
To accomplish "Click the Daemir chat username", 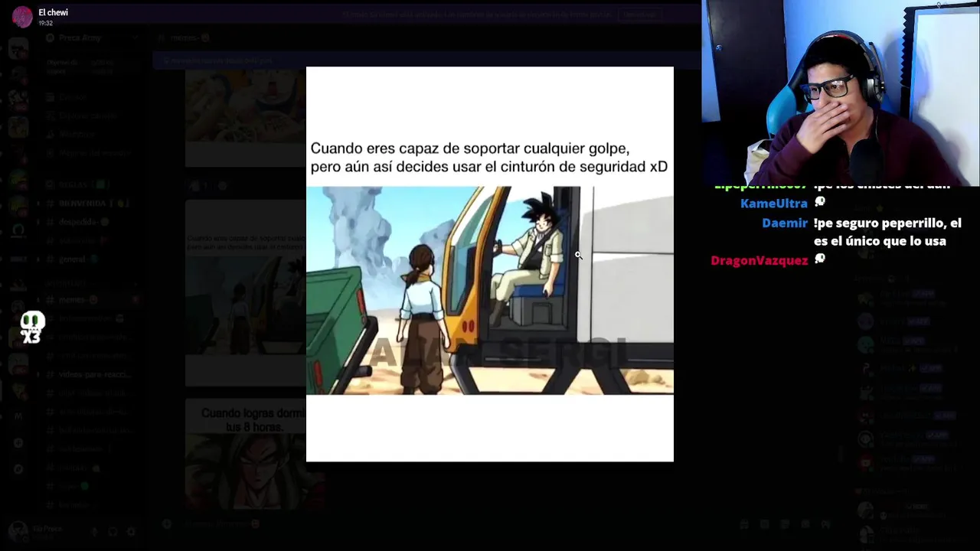I will (x=785, y=223).
